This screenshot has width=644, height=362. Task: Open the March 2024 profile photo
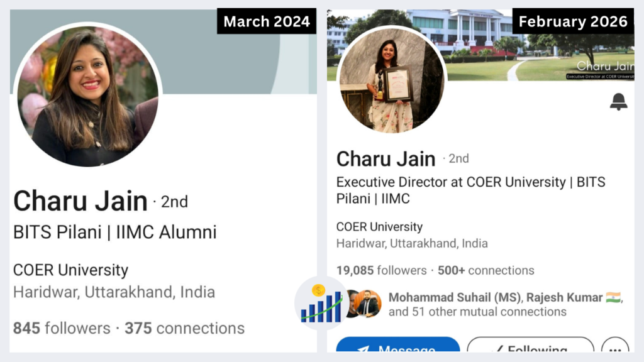87,94
